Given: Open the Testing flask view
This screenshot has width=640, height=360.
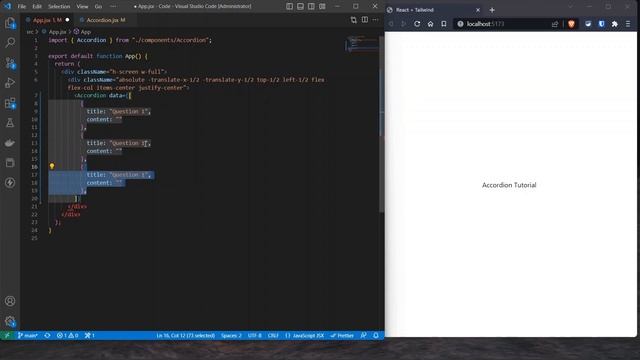Looking at the screenshot, I should click(10, 122).
